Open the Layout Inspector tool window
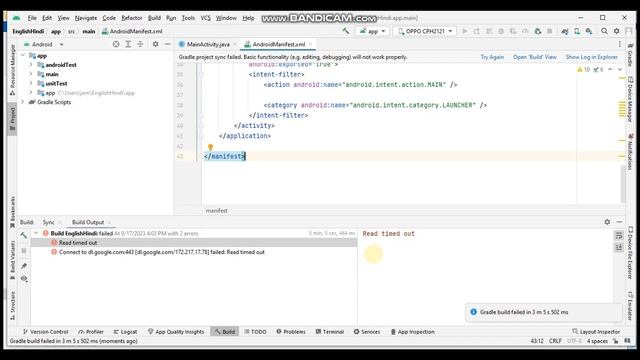 click(596, 332)
